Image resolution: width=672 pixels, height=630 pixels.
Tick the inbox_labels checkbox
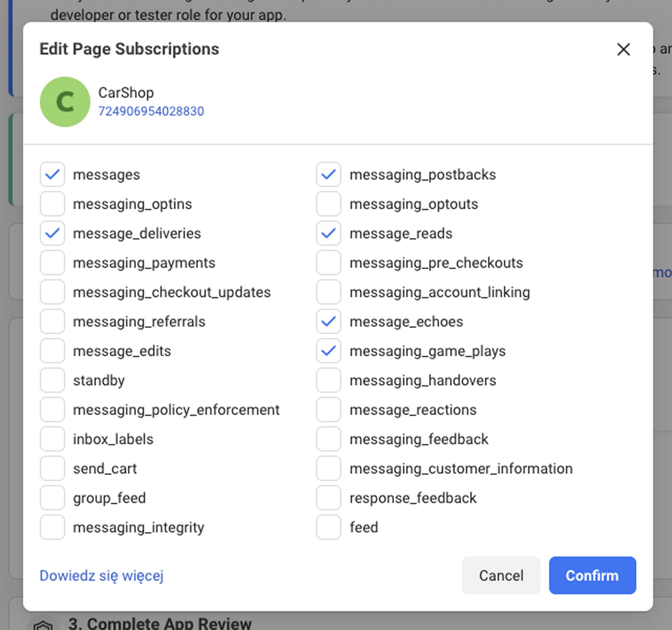(x=52, y=439)
